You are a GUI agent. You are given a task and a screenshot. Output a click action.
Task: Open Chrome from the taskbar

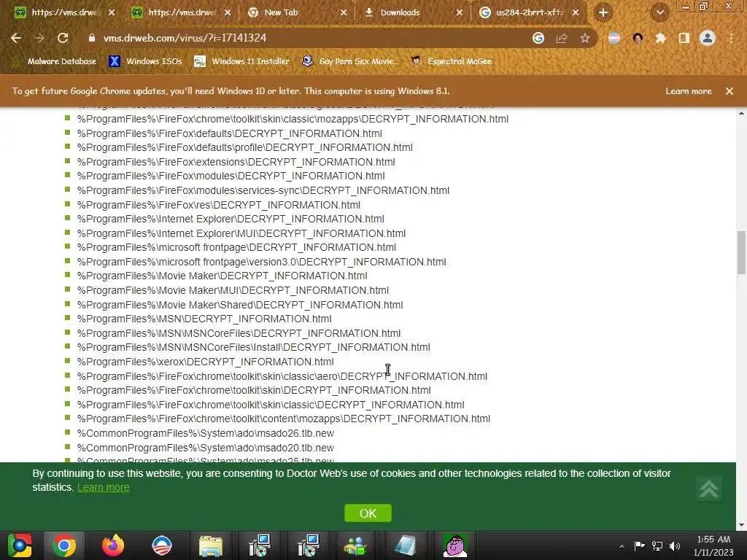64,545
